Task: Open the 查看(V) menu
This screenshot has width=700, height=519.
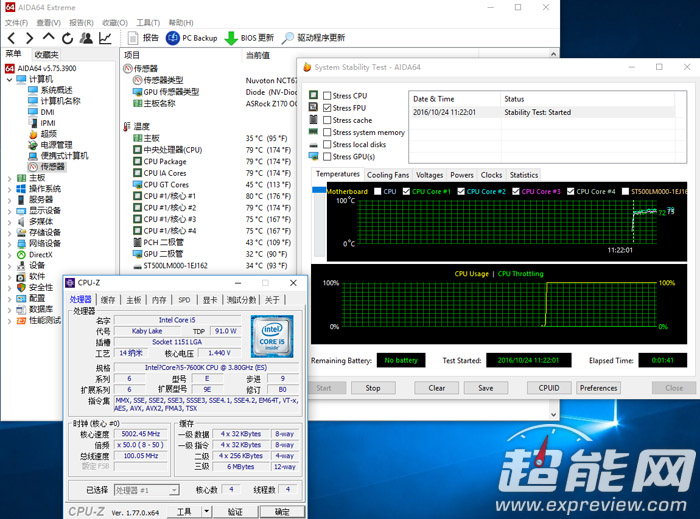Action: click(x=48, y=23)
